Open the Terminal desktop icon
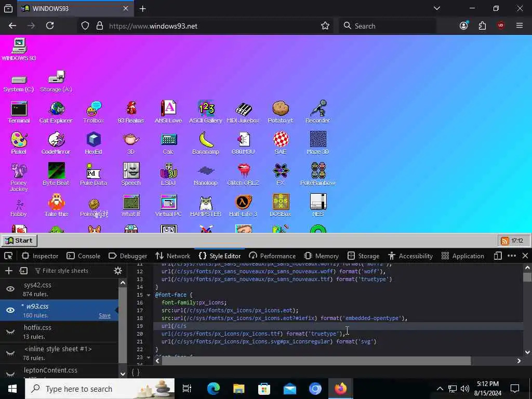532x399 pixels. [19, 112]
